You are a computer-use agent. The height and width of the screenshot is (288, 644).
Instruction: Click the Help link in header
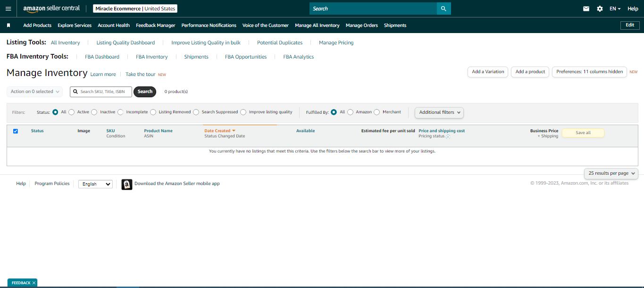(x=633, y=8)
